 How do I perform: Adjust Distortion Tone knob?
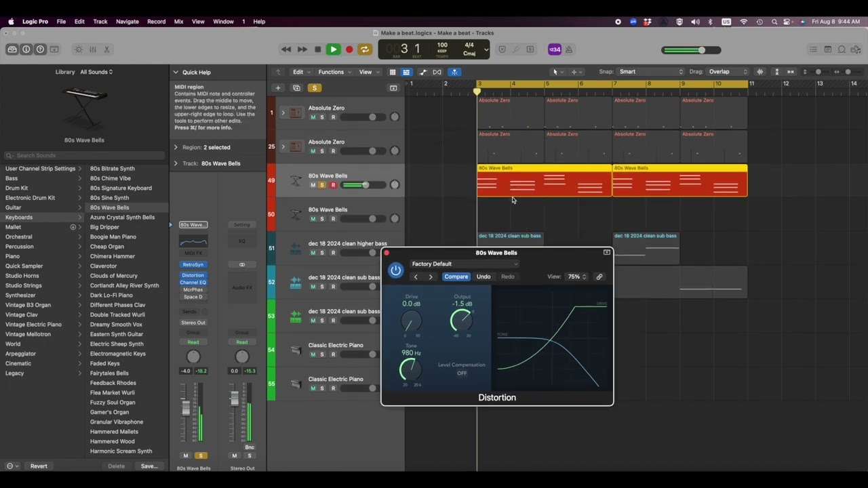point(410,369)
